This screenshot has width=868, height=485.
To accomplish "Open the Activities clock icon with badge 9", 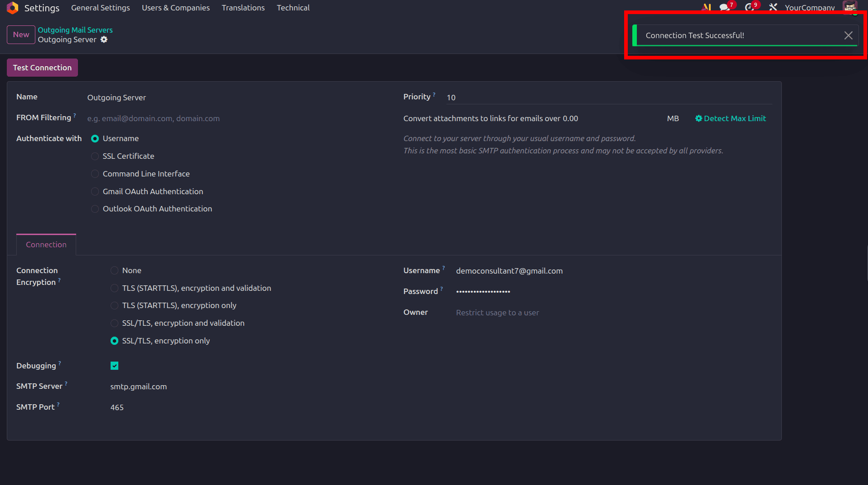I will click(749, 7).
